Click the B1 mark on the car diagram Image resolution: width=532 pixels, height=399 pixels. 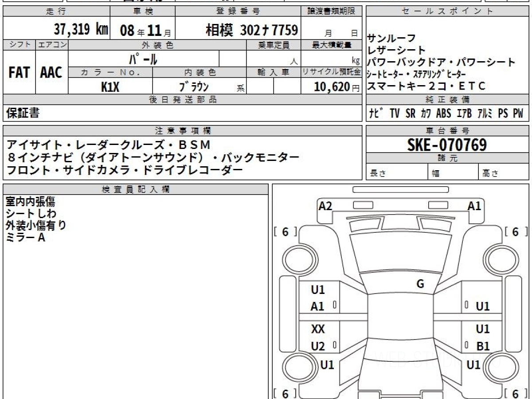(482, 346)
